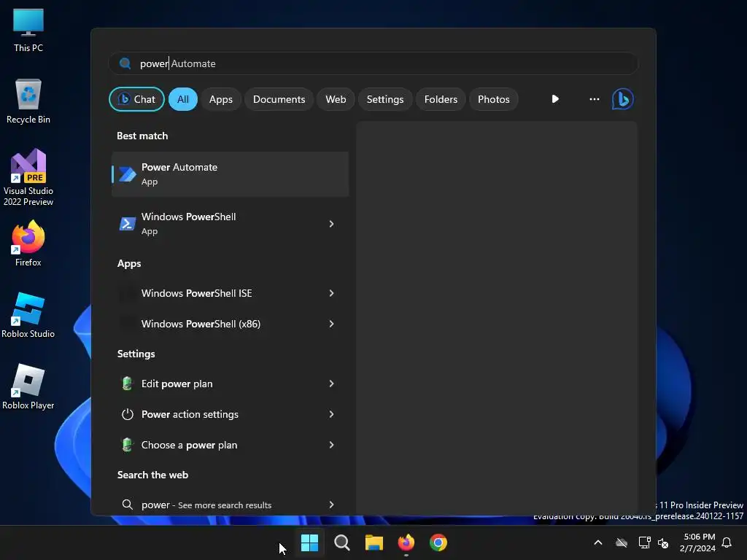747x560 pixels.
Task: Open the Recycle Bin desktop icon
Action: pos(28,101)
